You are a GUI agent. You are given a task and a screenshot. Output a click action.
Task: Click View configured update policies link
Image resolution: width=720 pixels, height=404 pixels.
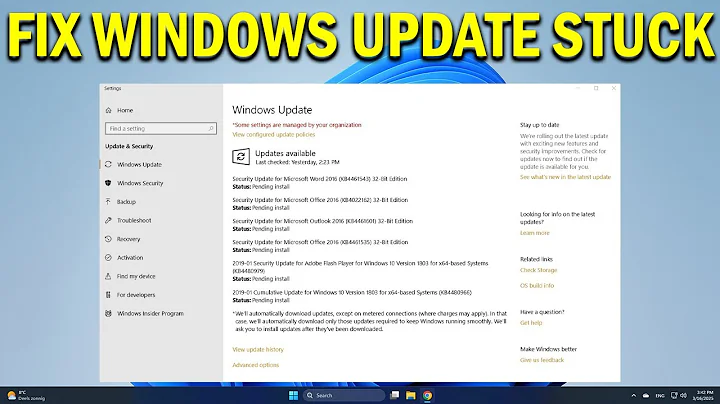(x=274, y=135)
